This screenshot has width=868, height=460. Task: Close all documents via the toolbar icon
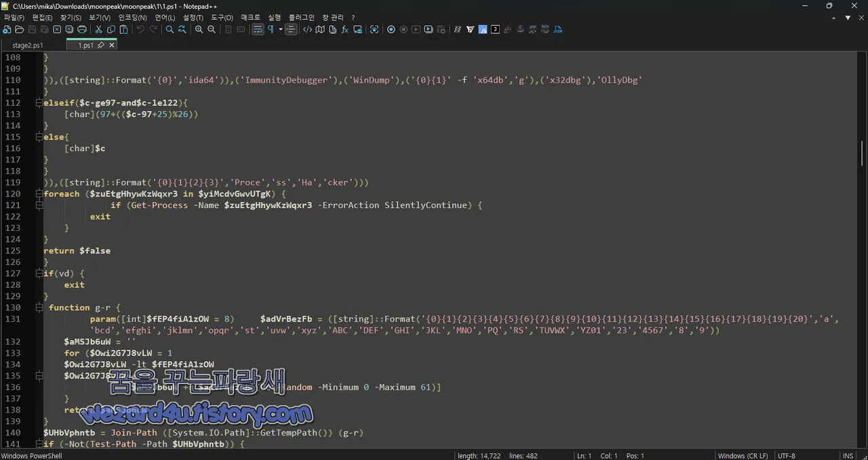pyautogui.click(x=69, y=29)
